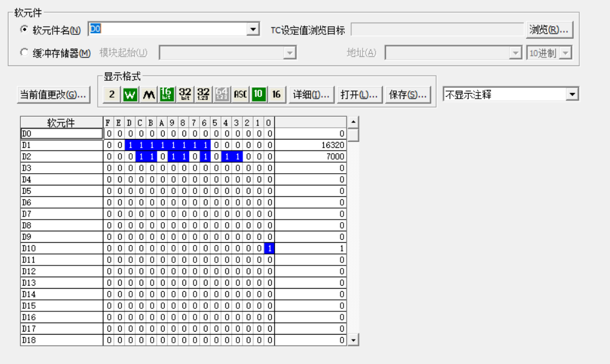The width and height of the screenshot is (610, 364).
Task: Switch to 16-bit integer display format
Action: click(167, 94)
